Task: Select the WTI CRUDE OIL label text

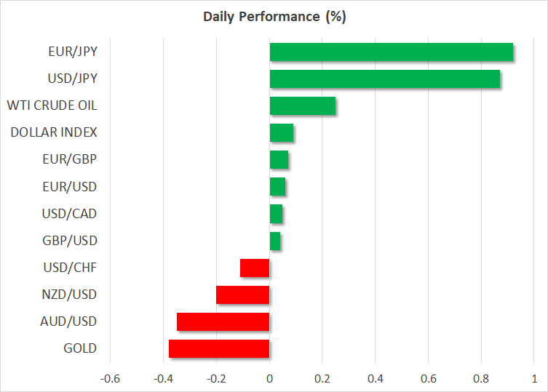Action: point(52,106)
